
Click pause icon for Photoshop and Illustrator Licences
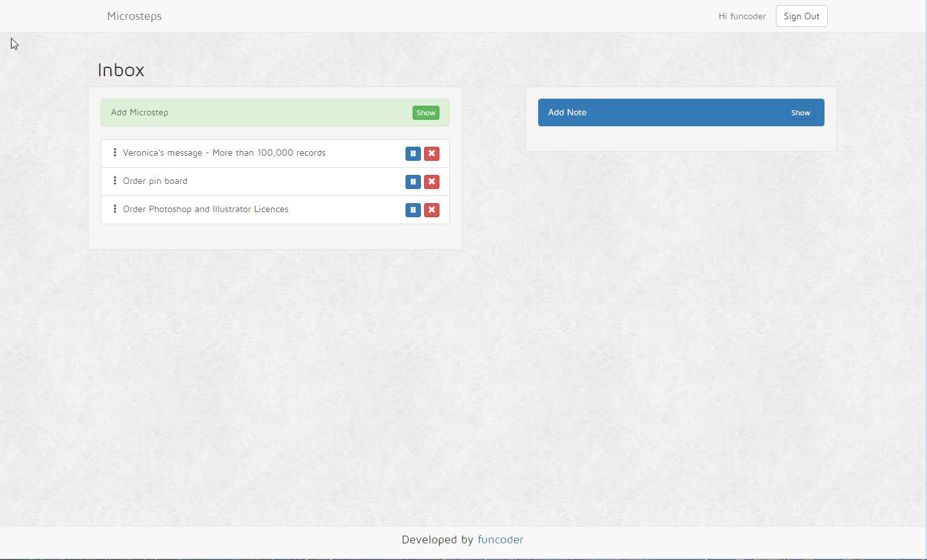click(x=413, y=210)
